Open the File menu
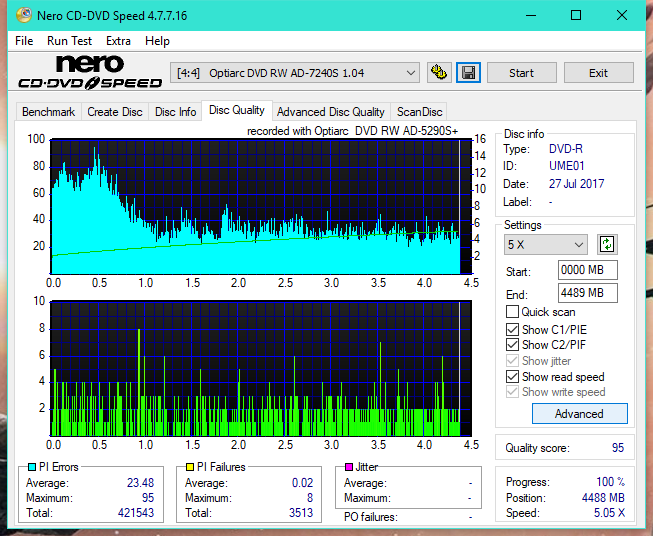The height and width of the screenshot is (536, 653). coord(24,41)
